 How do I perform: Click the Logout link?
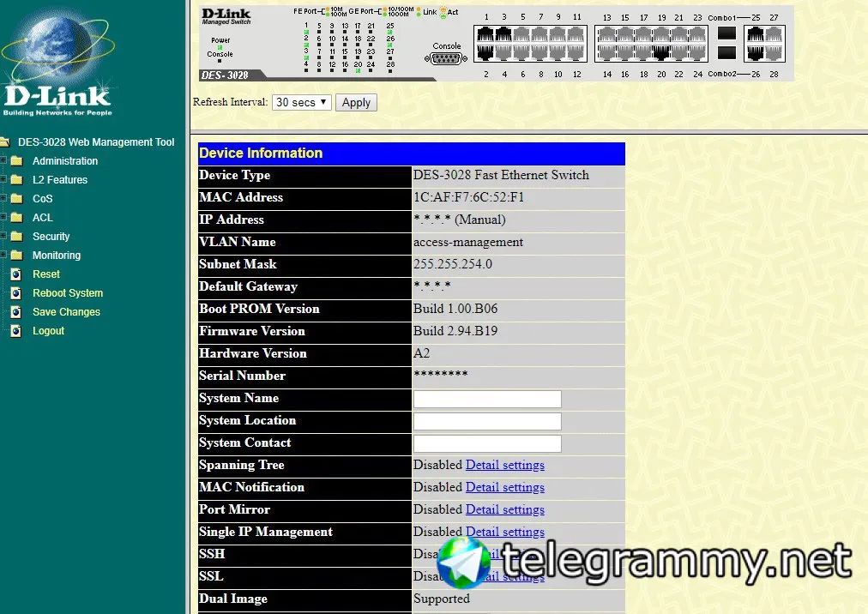pos(48,330)
